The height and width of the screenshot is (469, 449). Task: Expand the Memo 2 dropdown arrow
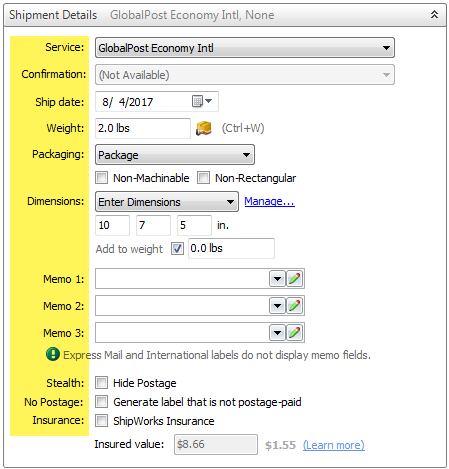277,306
